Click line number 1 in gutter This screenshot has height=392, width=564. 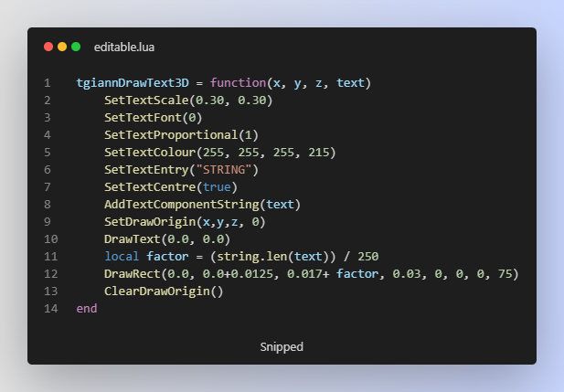[47, 83]
